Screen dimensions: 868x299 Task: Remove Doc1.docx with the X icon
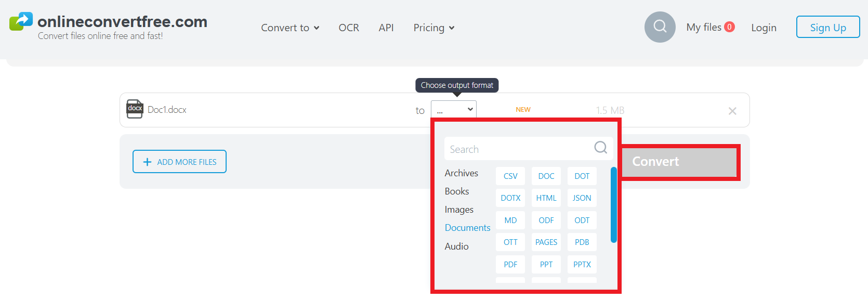(732, 111)
